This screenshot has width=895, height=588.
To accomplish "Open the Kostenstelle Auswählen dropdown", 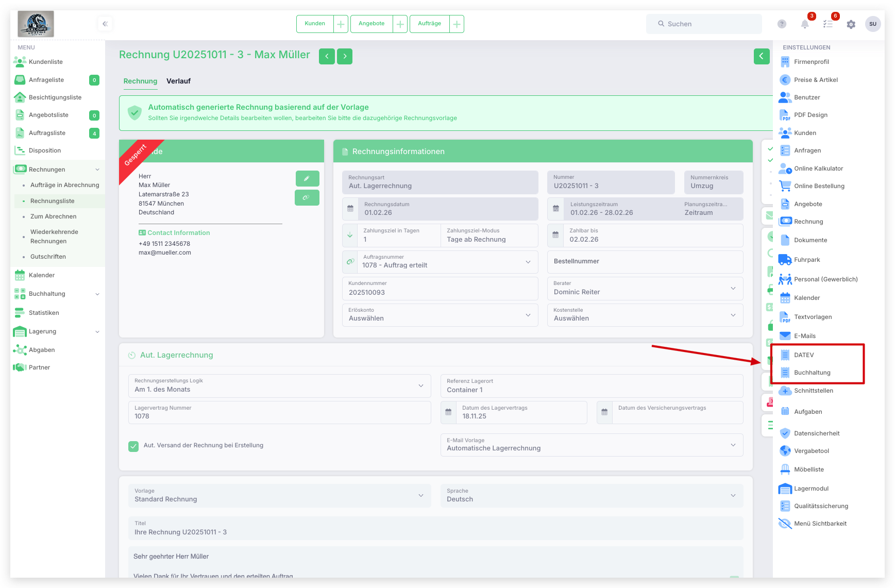I will (645, 315).
